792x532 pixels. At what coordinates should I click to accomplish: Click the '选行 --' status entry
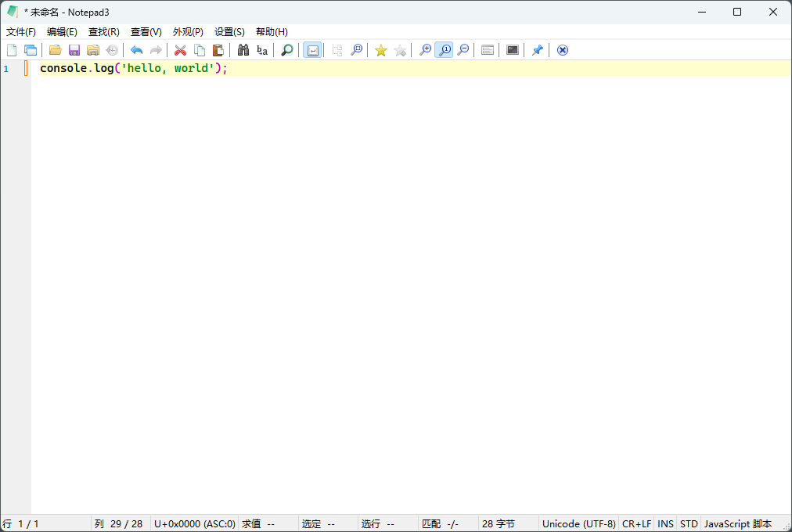tap(377, 524)
